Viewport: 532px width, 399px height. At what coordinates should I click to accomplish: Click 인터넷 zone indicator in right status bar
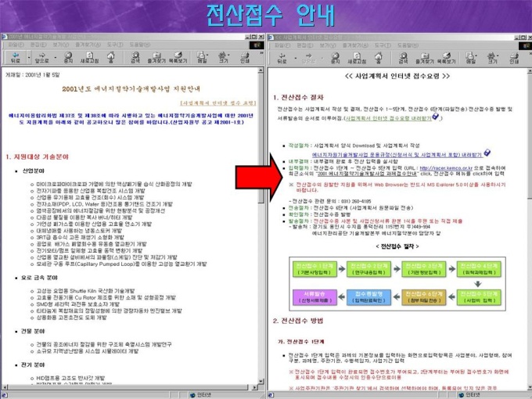(x=469, y=394)
